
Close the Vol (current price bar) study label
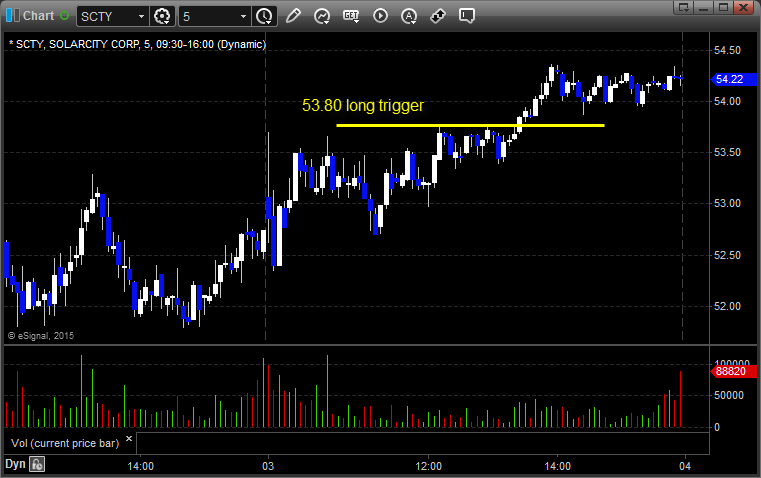[x=129, y=439]
